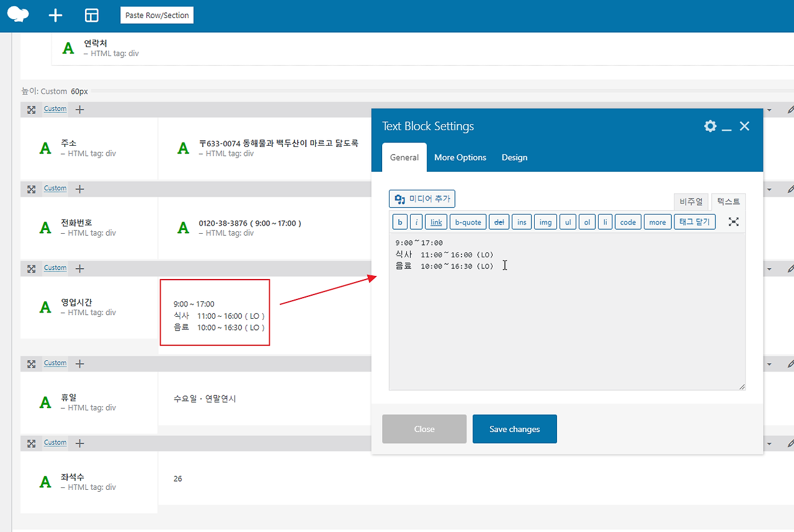
Task: Toggle distraction-free fullscreen editor icon
Action: 734,221
